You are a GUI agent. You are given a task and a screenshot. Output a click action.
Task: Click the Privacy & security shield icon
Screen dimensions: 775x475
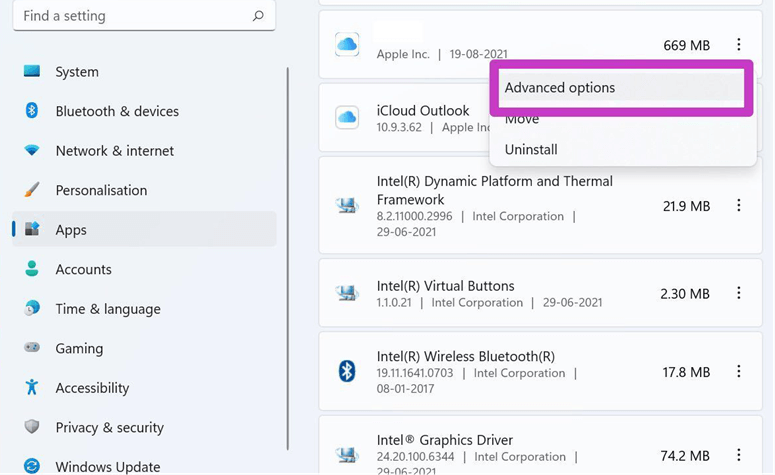click(32, 426)
